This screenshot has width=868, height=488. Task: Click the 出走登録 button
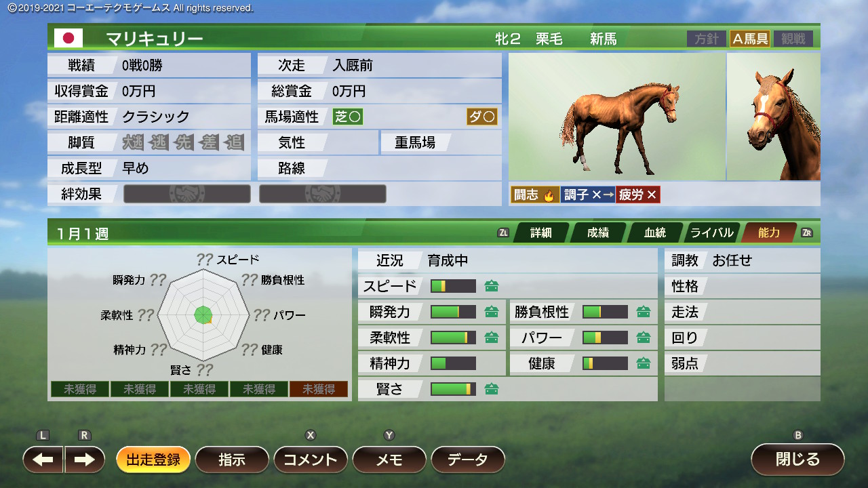click(153, 460)
